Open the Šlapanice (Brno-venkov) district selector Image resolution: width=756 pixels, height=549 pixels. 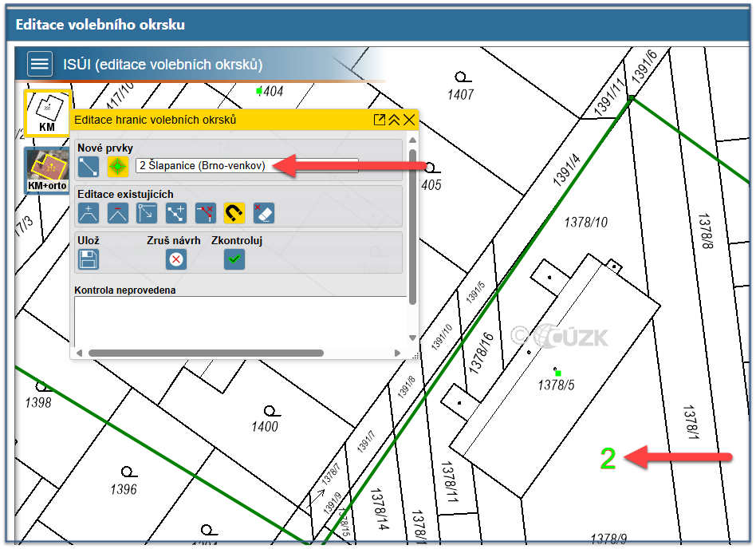246,165
